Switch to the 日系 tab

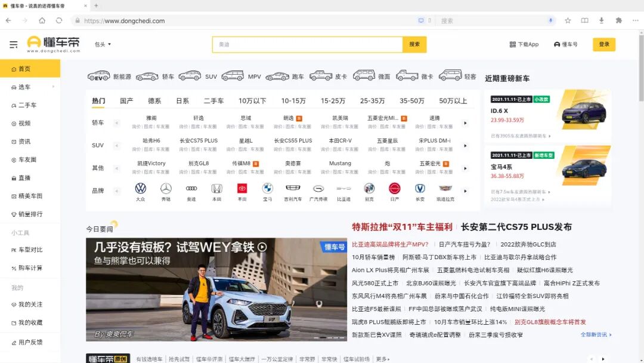tap(182, 101)
